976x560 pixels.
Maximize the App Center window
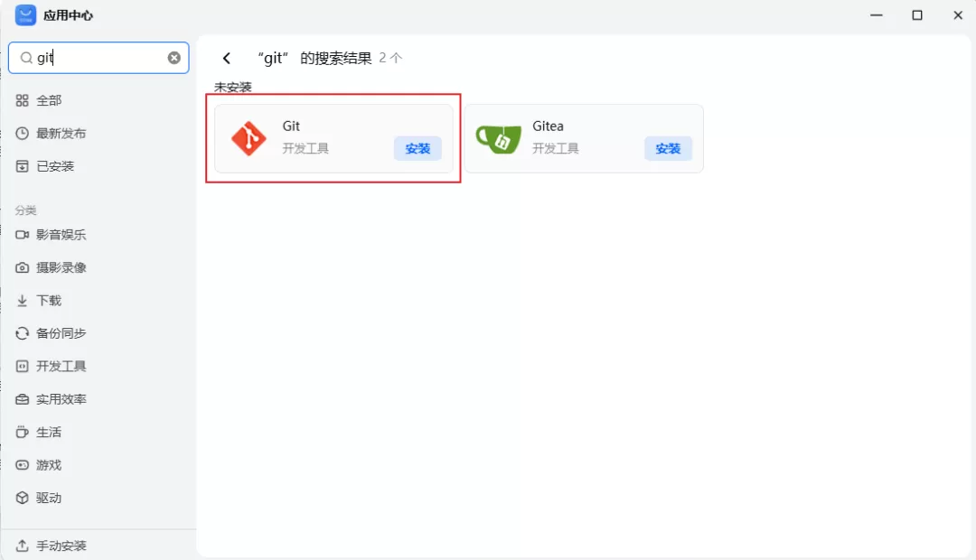[x=917, y=15]
